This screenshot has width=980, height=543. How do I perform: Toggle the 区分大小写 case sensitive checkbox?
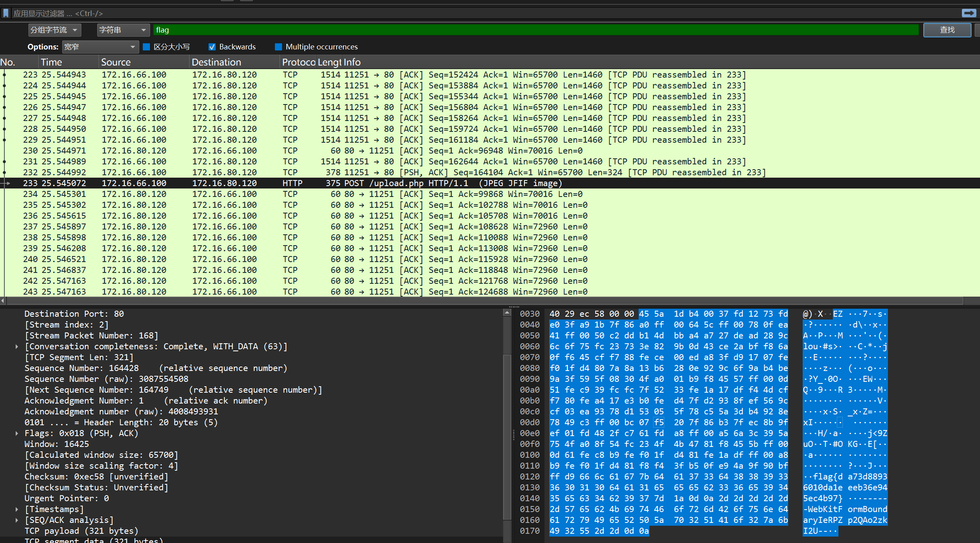[146, 47]
